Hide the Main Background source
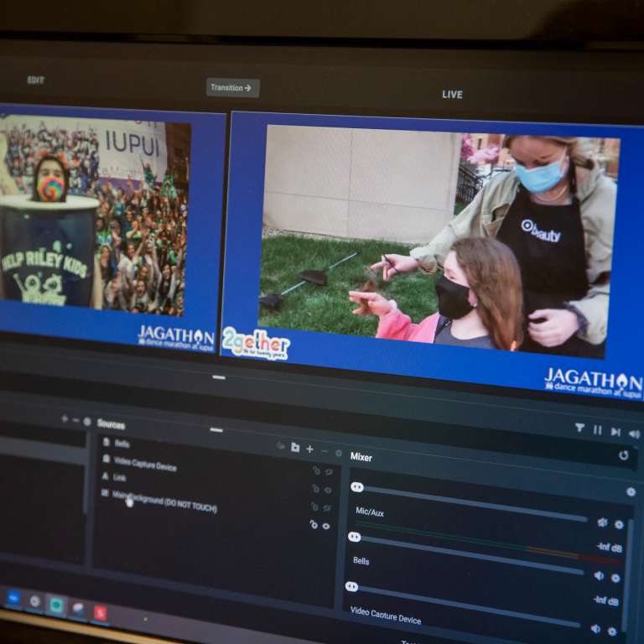Screen dimensions: 644x644 (x=326, y=526)
